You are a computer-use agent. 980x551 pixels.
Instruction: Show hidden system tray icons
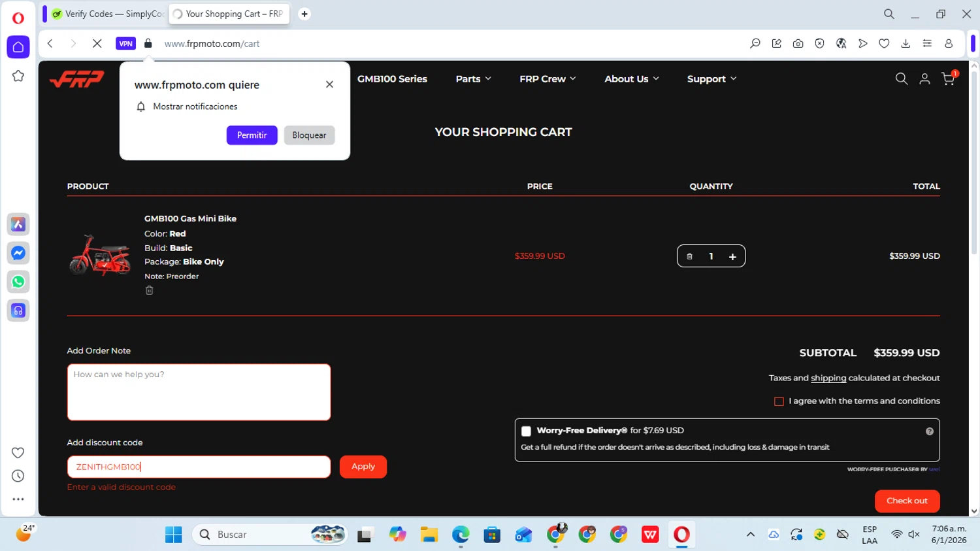point(751,535)
